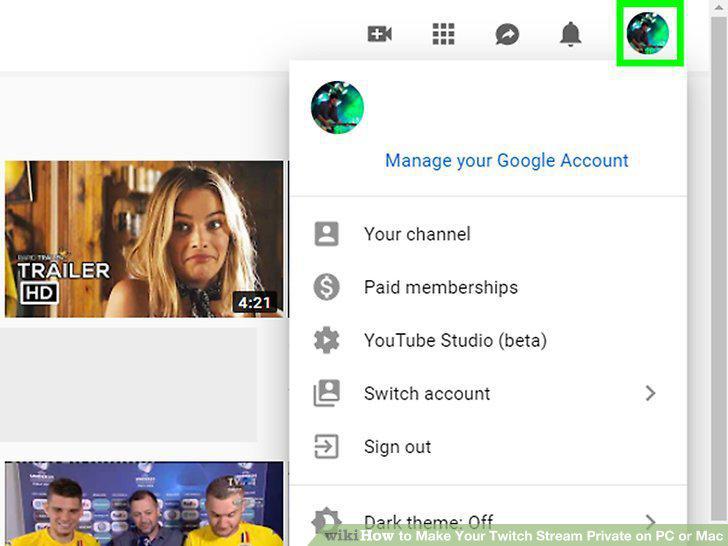
Task: Open YouTube Studio (beta)
Action: [x=488, y=340]
